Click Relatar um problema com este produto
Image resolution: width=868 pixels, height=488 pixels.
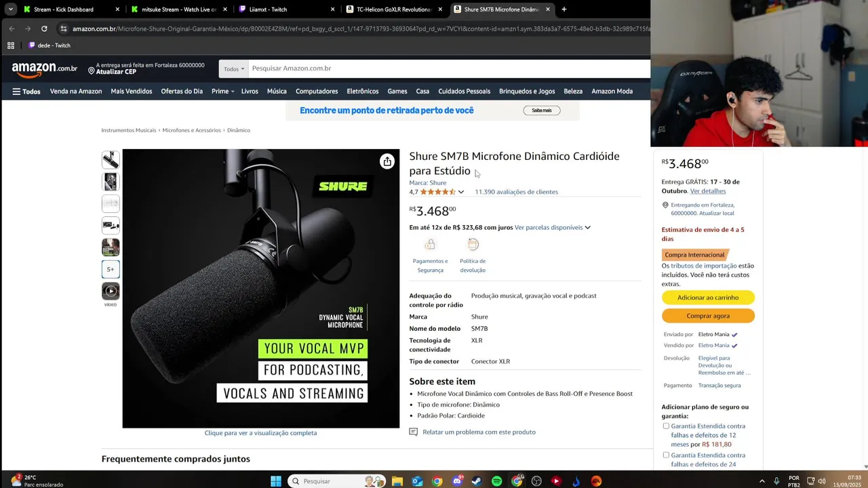coord(479,432)
